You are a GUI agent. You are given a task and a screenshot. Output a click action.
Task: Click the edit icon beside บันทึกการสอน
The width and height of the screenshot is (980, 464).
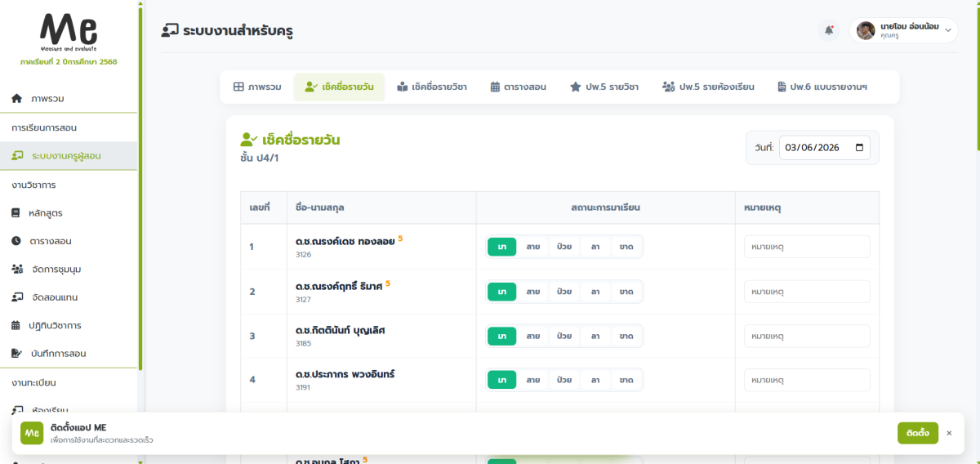(x=17, y=354)
